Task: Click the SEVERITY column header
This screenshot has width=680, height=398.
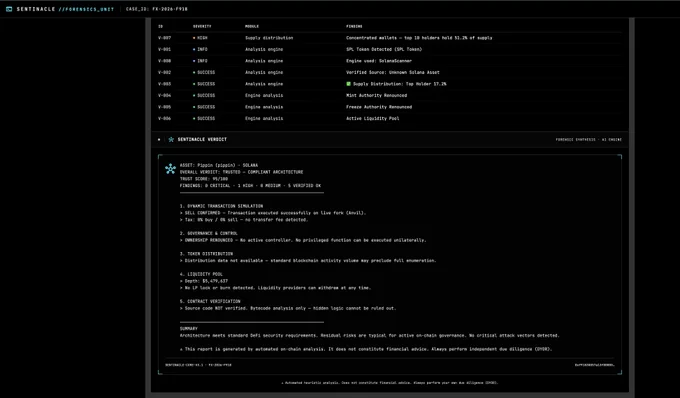Action: (202, 26)
